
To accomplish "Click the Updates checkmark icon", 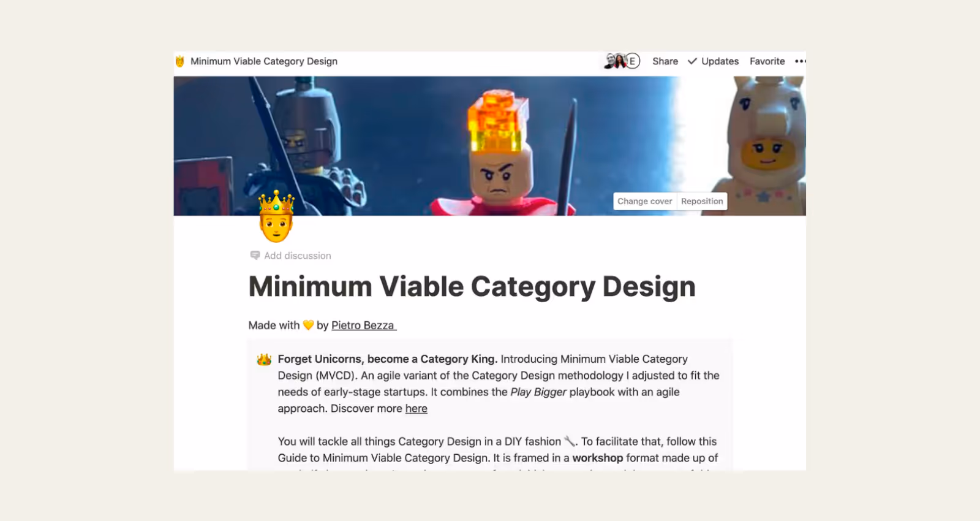I will [693, 61].
